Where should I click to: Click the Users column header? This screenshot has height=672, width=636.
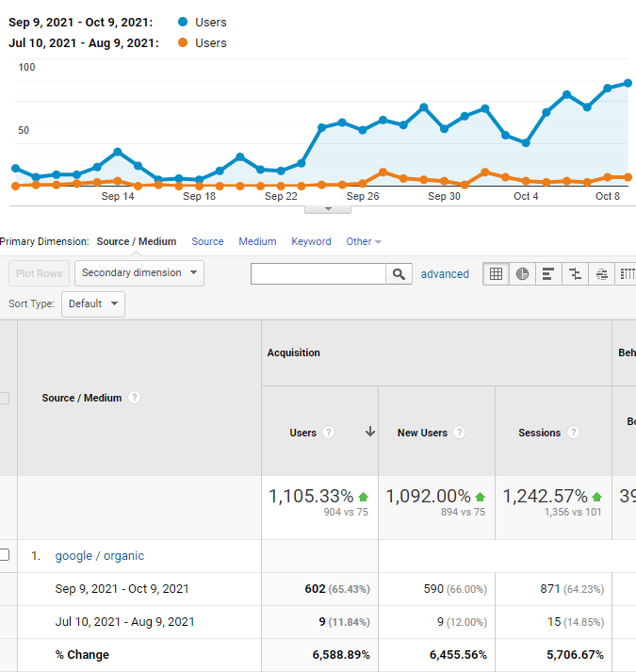click(x=303, y=433)
